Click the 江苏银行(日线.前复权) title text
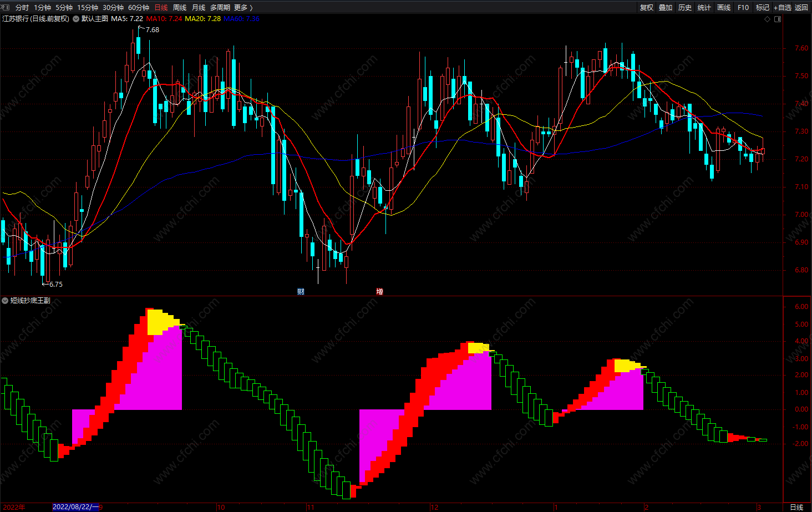Screen dimensions: 812x512 click(35, 19)
